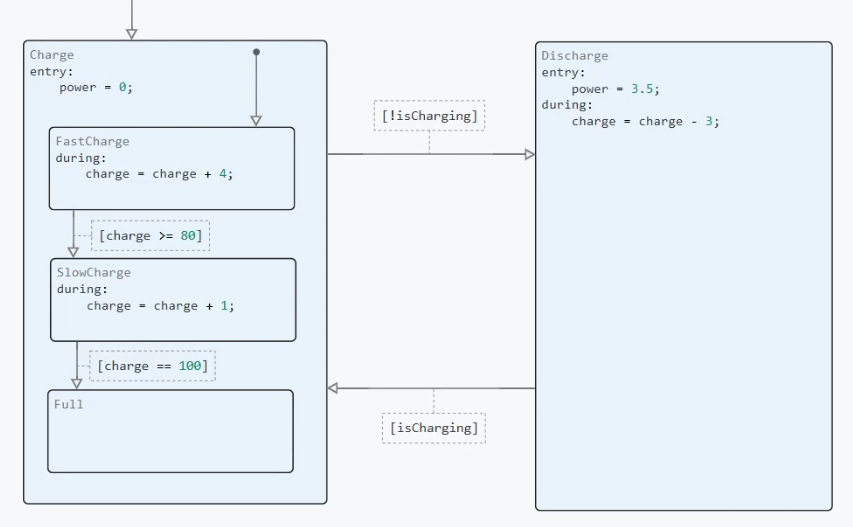Click arrowhead entering Charge from top
853x527 pixels.
click(132, 34)
